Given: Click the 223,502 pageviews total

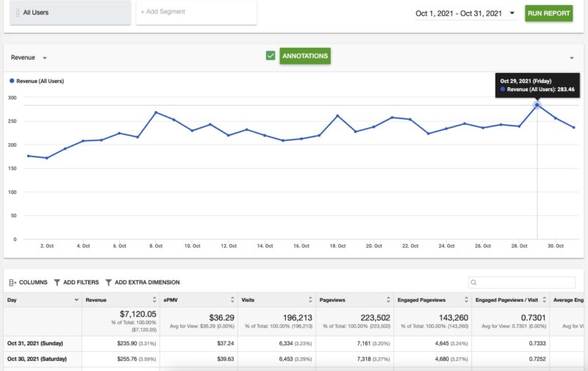Looking at the screenshot, I should [376, 318].
